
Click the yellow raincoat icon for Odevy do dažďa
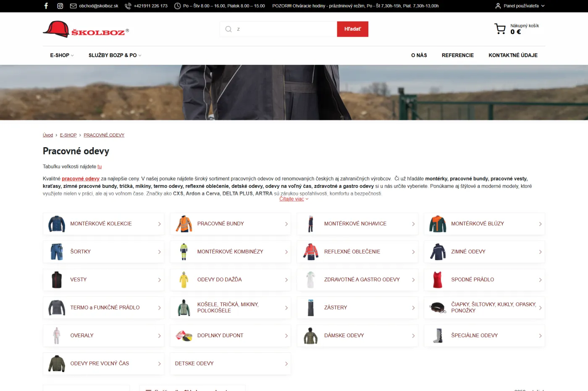(x=184, y=280)
